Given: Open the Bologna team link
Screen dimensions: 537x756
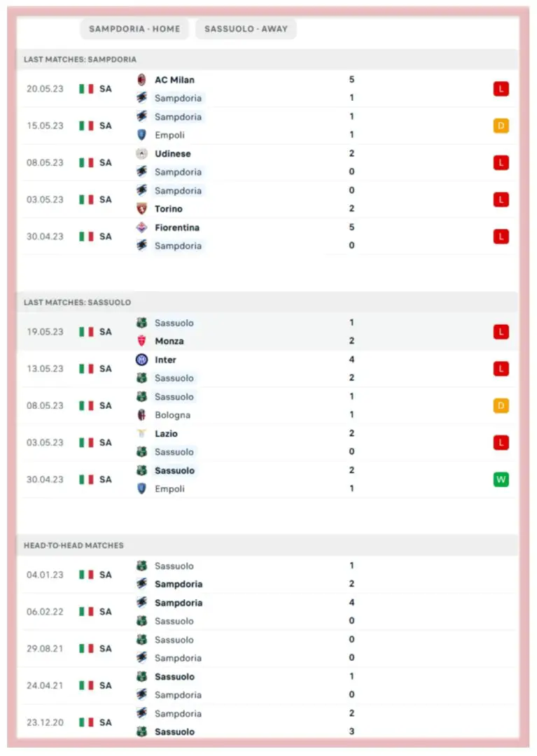Looking at the screenshot, I should 172,415.
